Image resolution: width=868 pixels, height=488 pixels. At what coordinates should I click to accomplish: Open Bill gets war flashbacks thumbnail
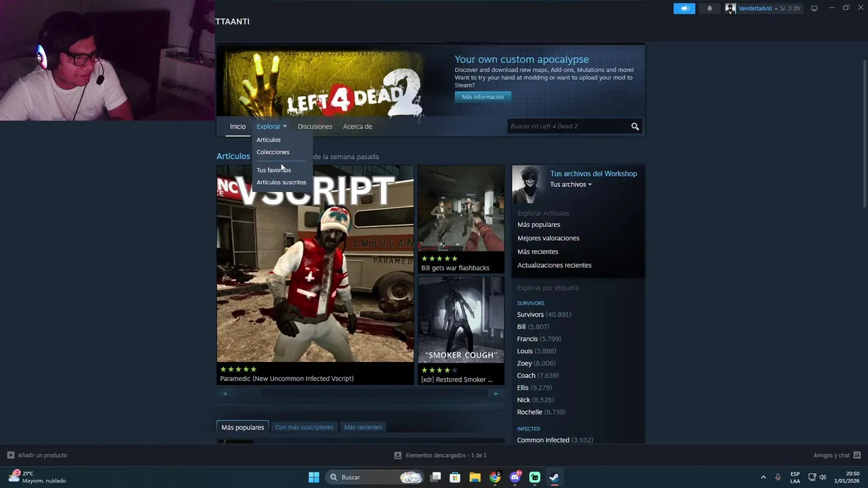[461, 208]
